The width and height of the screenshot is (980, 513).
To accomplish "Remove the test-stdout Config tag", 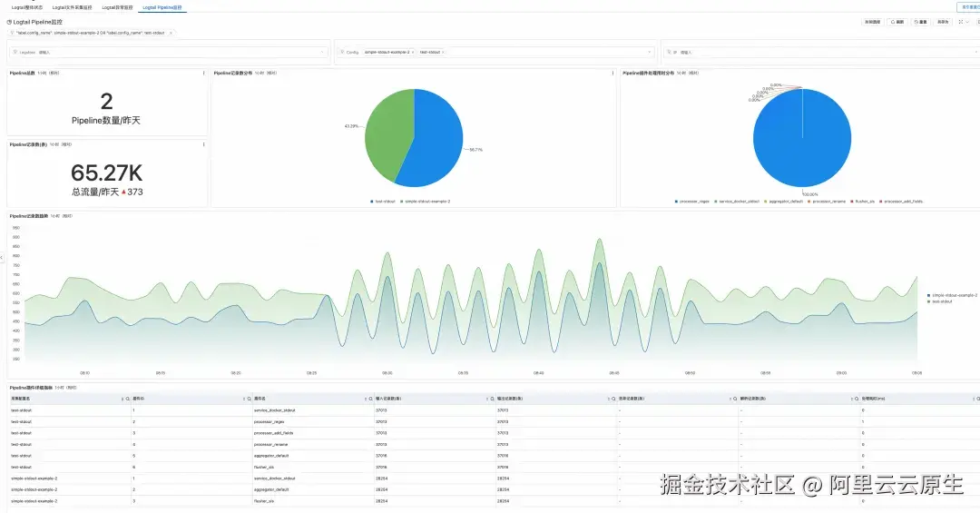I will [x=443, y=52].
